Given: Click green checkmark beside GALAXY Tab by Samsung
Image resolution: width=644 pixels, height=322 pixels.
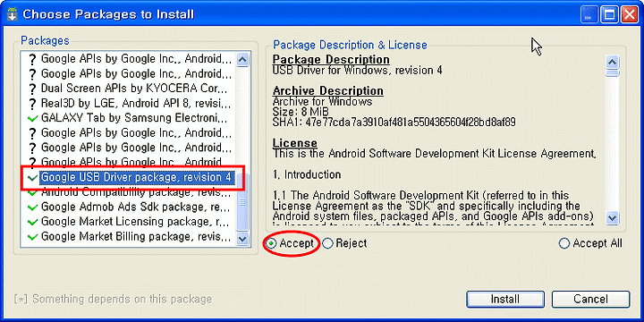Looking at the screenshot, I should (x=32, y=119).
